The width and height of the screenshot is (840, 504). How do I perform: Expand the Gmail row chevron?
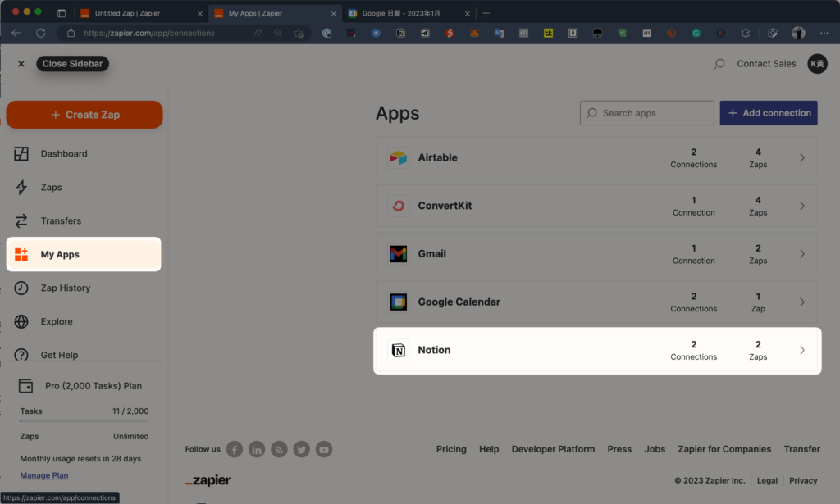point(802,253)
